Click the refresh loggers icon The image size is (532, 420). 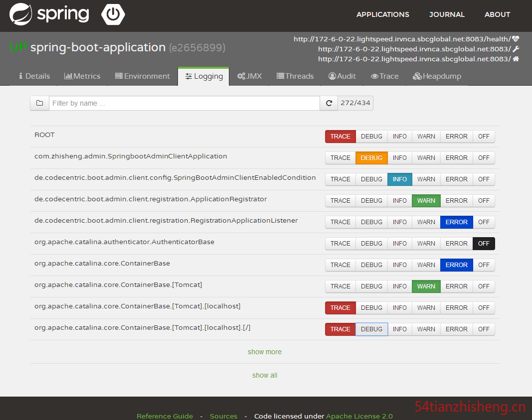(329, 103)
